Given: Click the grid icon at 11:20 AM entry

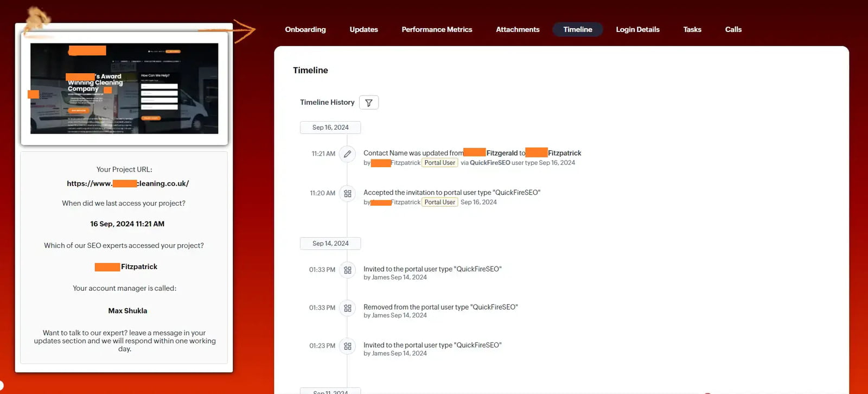Looking at the screenshot, I should pos(347,193).
